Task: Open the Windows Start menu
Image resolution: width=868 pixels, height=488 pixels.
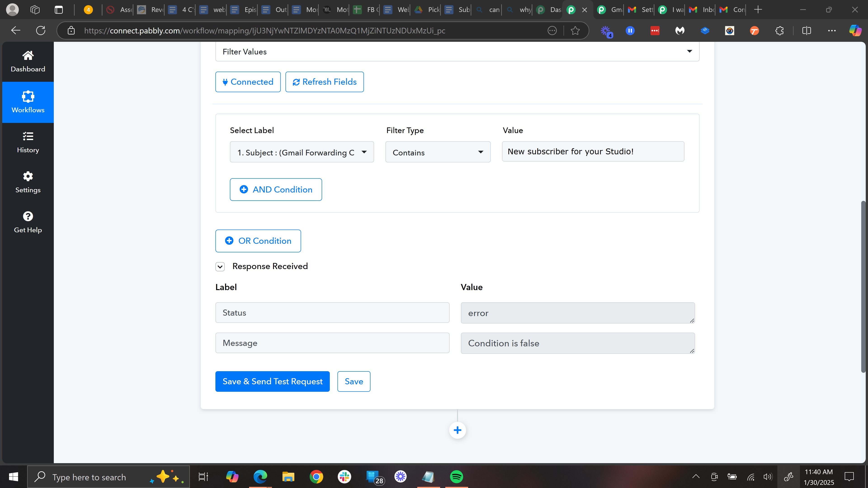Action: click(x=14, y=477)
